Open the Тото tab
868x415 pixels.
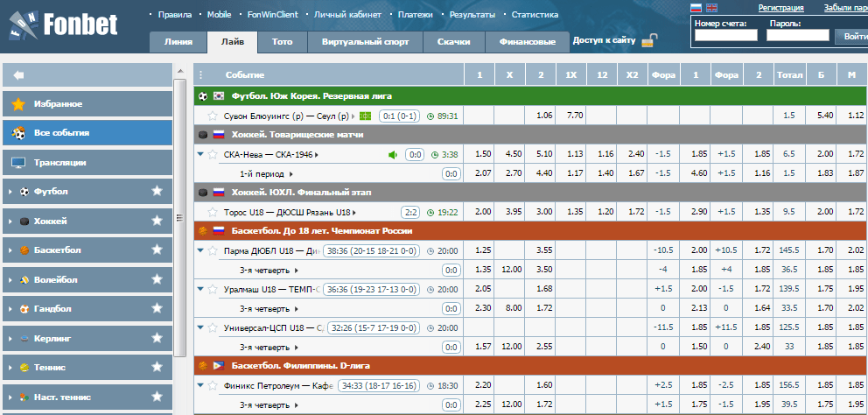(x=282, y=42)
